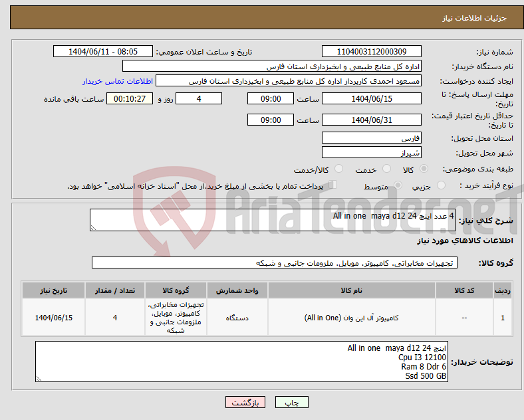Screen dimensions: 524x420
Task: Click the 1404/06/15 need date table cell
Action: tap(53, 318)
